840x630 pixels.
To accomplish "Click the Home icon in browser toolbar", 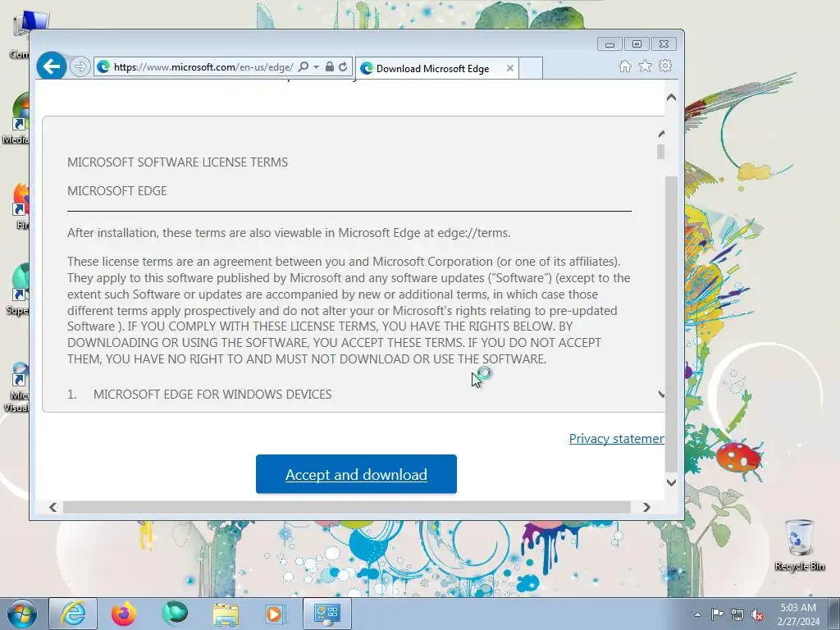I will click(x=624, y=66).
